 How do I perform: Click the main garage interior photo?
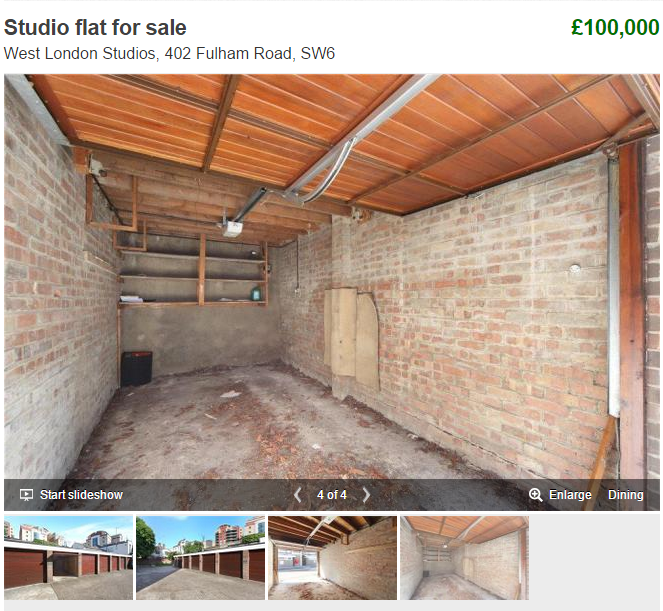click(332, 277)
